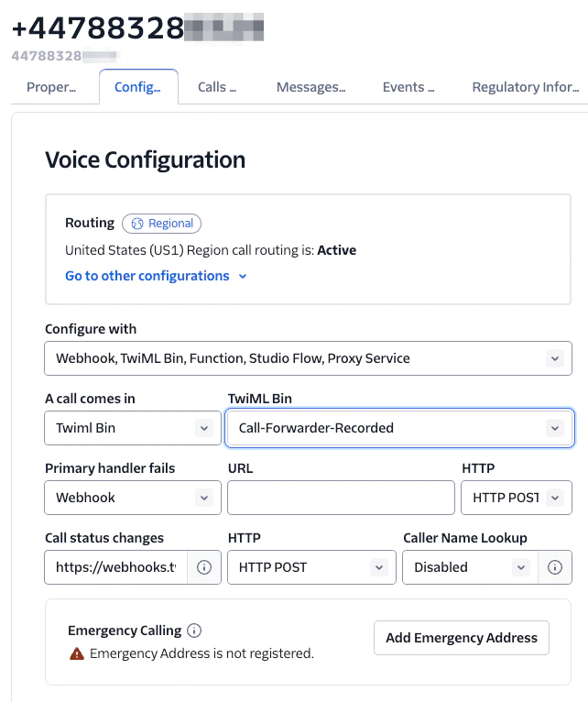Open the Messages tab
The width and height of the screenshot is (588, 702).
pos(311,87)
